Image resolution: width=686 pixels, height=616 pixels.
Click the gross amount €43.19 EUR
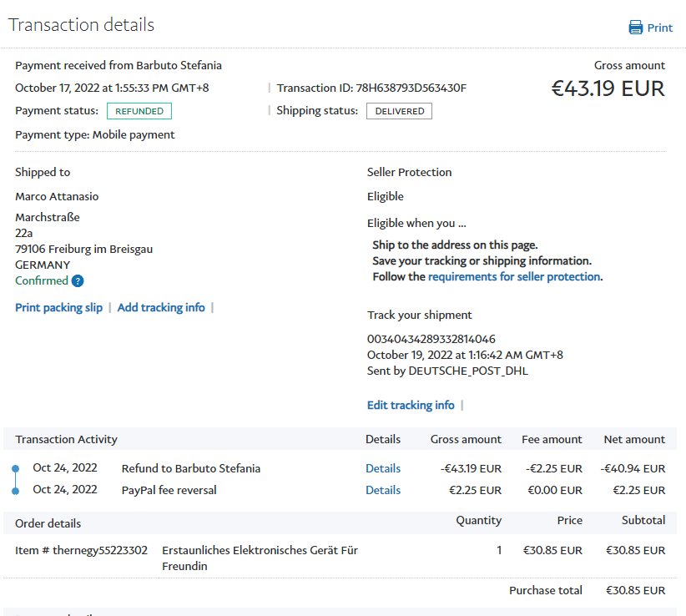[x=608, y=88]
